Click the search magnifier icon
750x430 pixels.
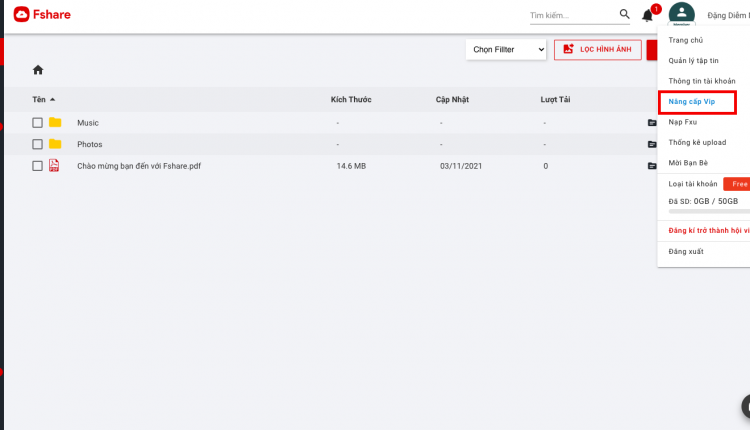pos(624,14)
